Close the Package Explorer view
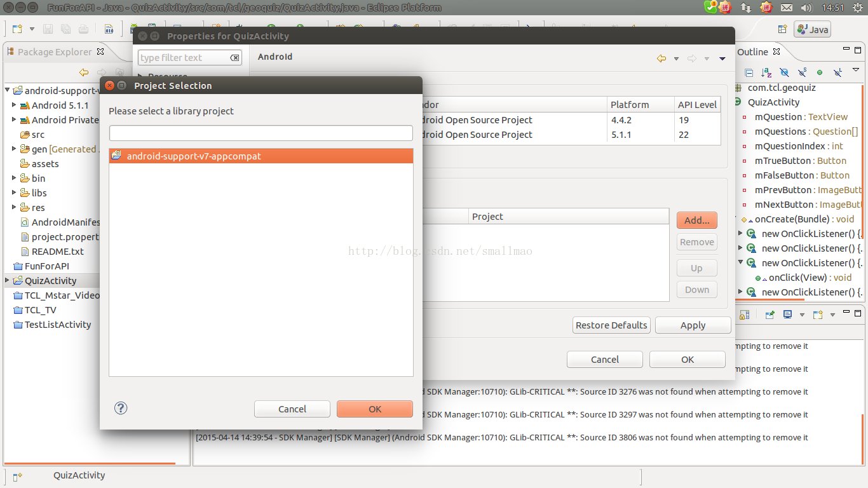 click(x=101, y=52)
